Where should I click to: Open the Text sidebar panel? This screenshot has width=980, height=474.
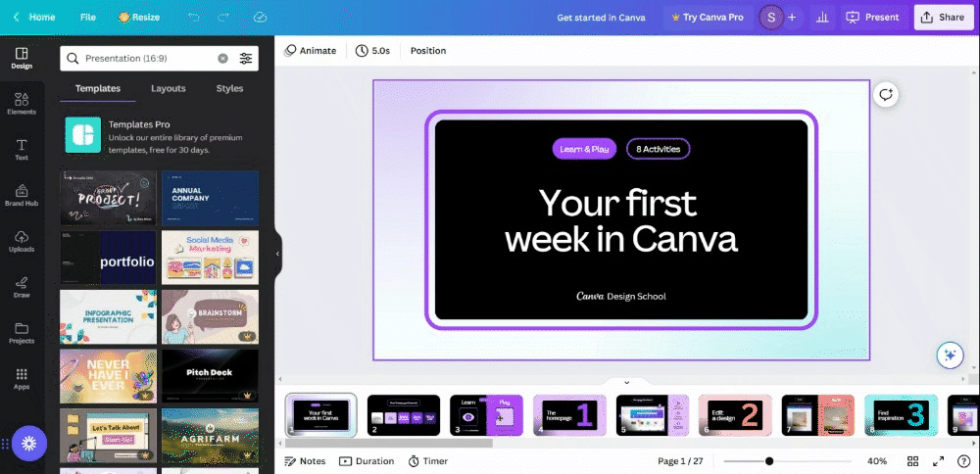(22, 150)
